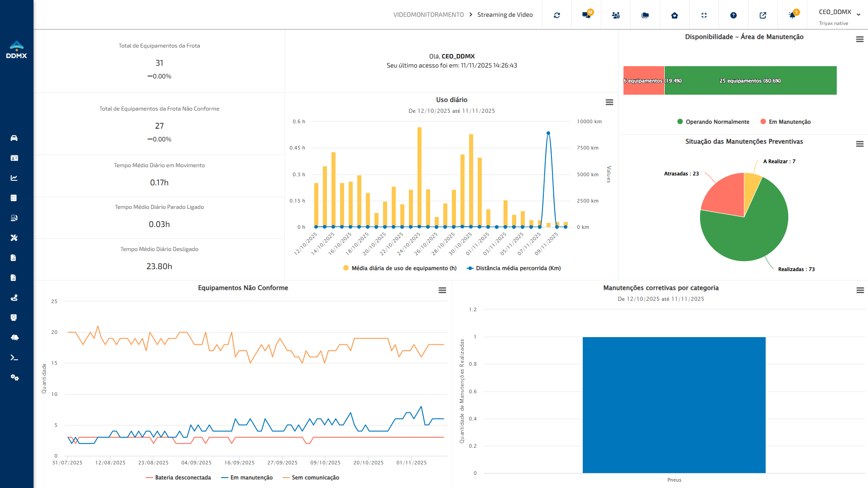Open Situação das Manutenções Preventivas chart menu
The width and height of the screenshot is (868, 488).
tap(860, 144)
